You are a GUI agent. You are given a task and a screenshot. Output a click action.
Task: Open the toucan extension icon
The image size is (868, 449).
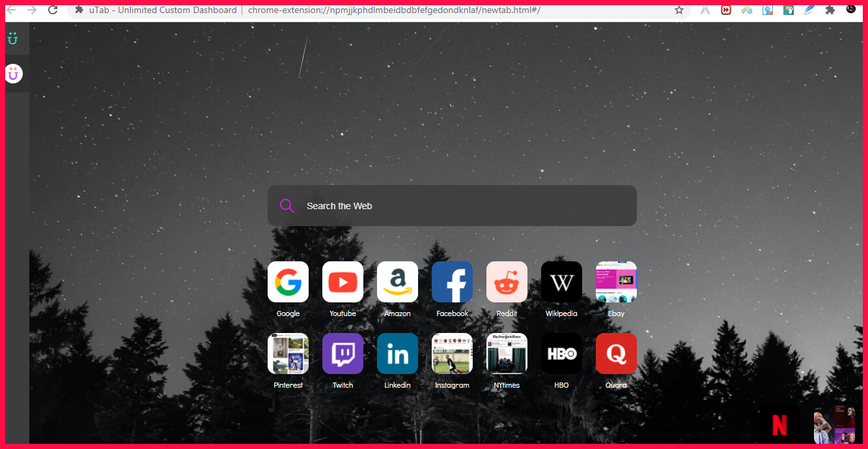[x=789, y=10]
